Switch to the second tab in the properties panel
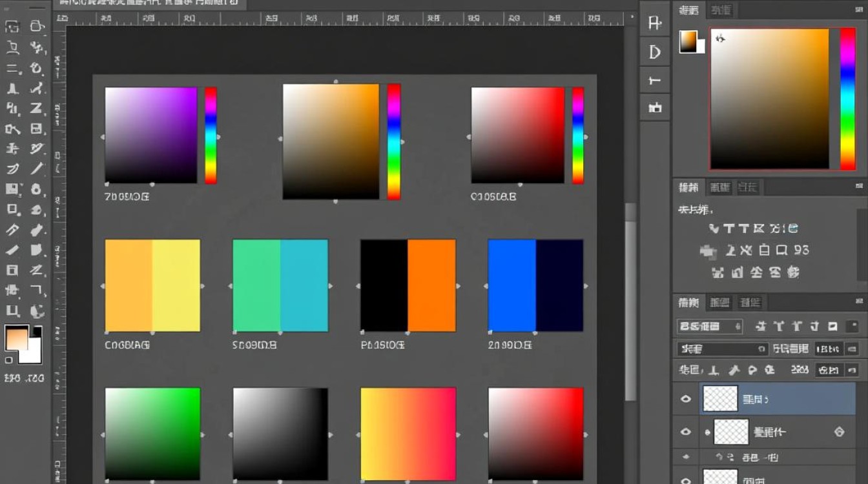 (719, 187)
